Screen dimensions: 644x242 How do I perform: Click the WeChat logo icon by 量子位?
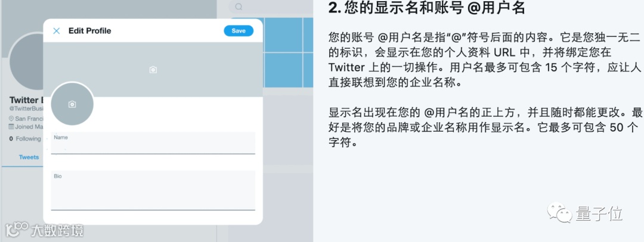point(559,214)
